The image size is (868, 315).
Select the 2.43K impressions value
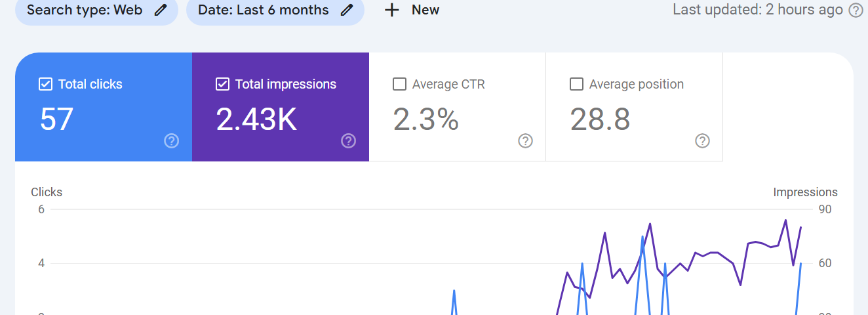256,119
